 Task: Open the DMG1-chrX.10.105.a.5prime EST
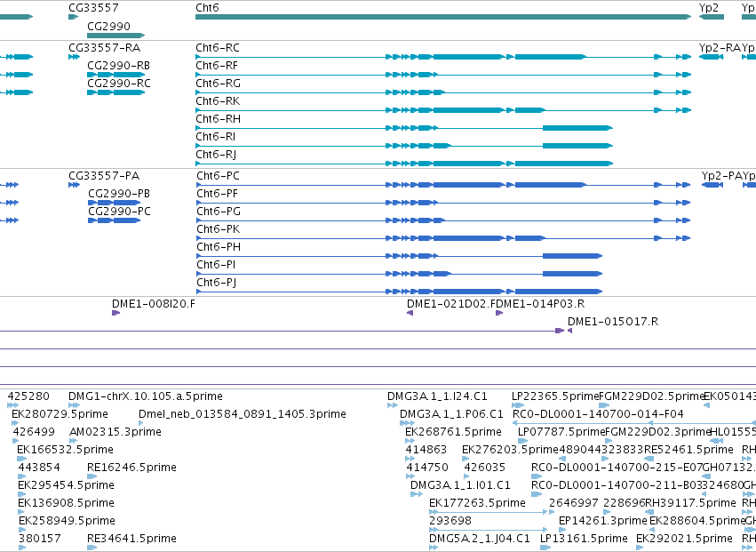(146, 396)
